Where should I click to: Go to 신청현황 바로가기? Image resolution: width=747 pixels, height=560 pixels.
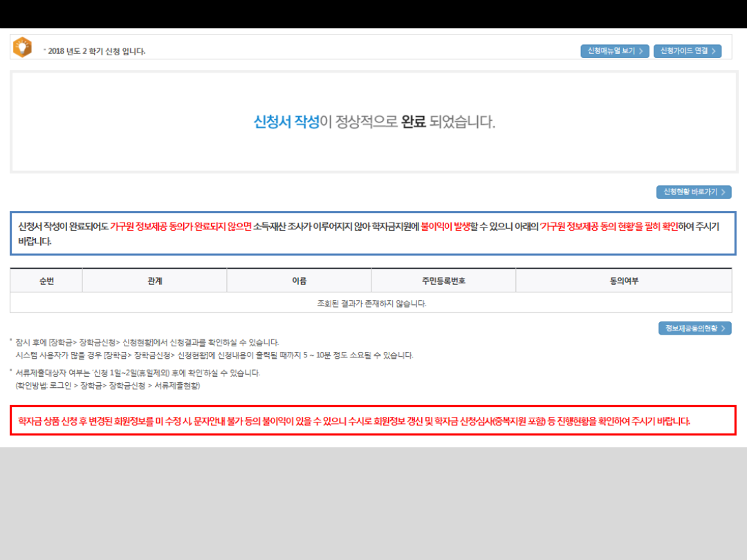click(693, 192)
